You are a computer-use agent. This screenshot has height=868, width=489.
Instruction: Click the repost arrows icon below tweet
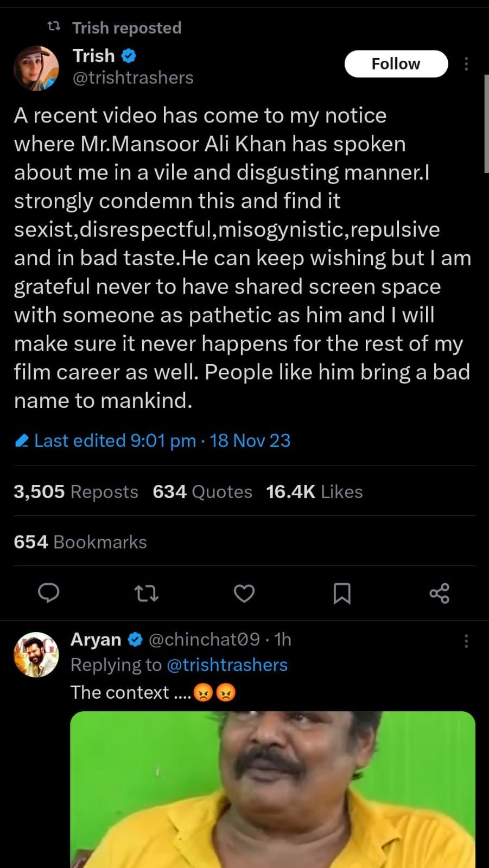(146, 593)
